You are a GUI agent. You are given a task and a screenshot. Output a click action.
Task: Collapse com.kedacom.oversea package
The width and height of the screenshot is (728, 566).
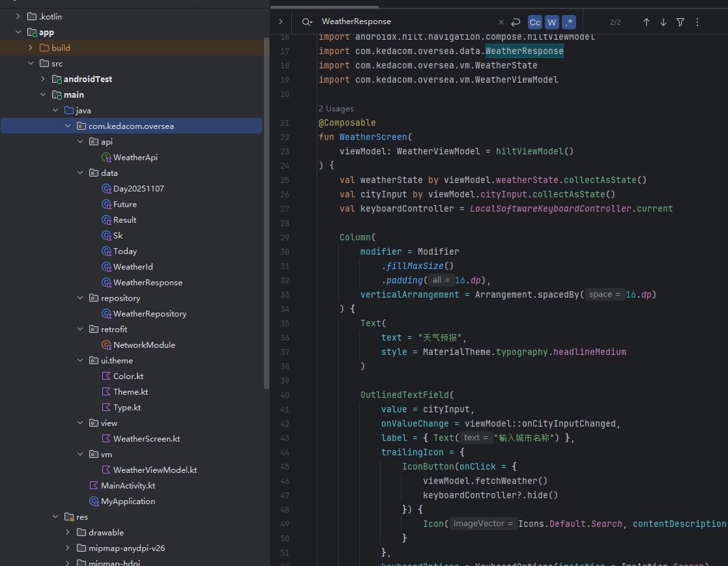[68, 126]
